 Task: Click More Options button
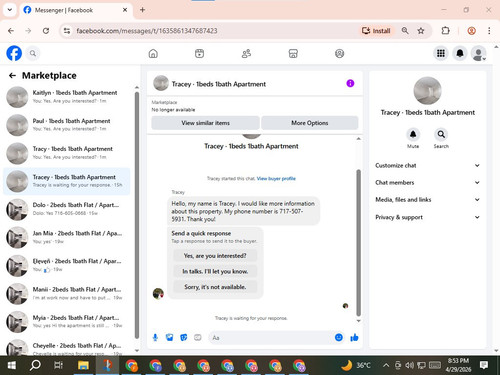(x=310, y=123)
